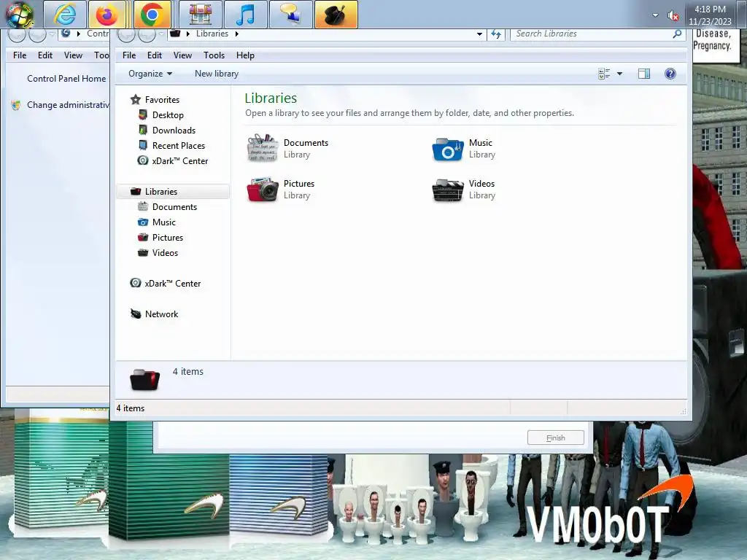The height and width of the screenshot is (560, 747).
Task: Select Downloads in Favorites
Action: 174,130
